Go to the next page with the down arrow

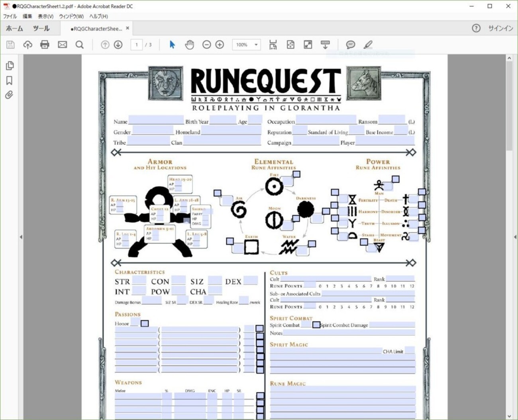click(x=118, y=45)
